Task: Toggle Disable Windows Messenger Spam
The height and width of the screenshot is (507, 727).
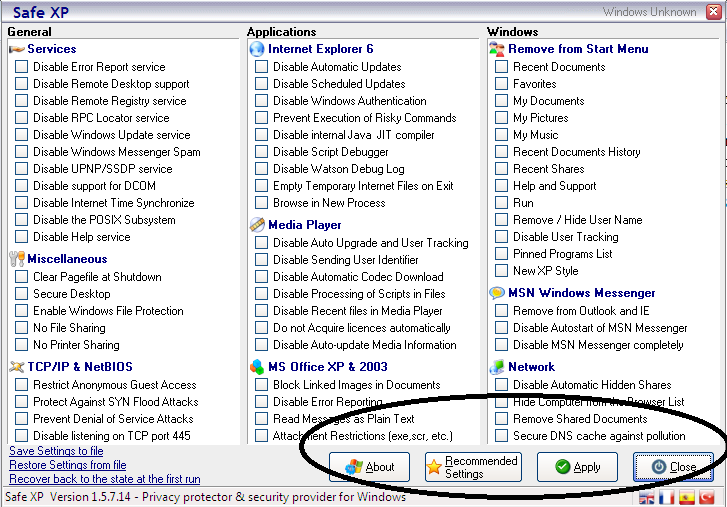Action: (x=21, y=152)
